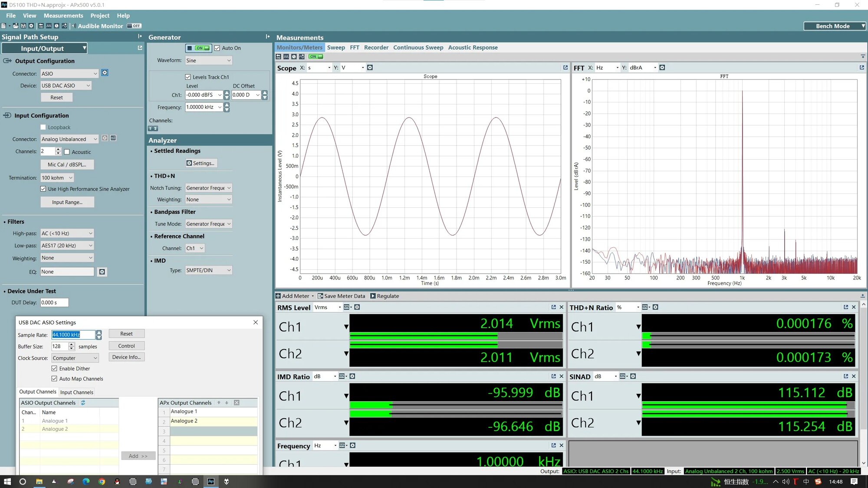This screenshot has width=868, height=488.
Task: Open EQ settings gear icon
Action: pos(102,272)
